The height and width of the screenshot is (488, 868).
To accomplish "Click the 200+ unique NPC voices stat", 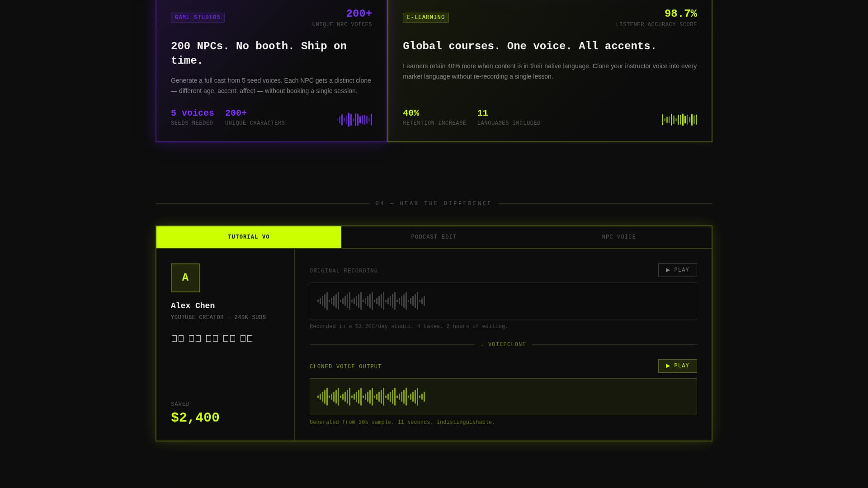I will pos(342,18).
